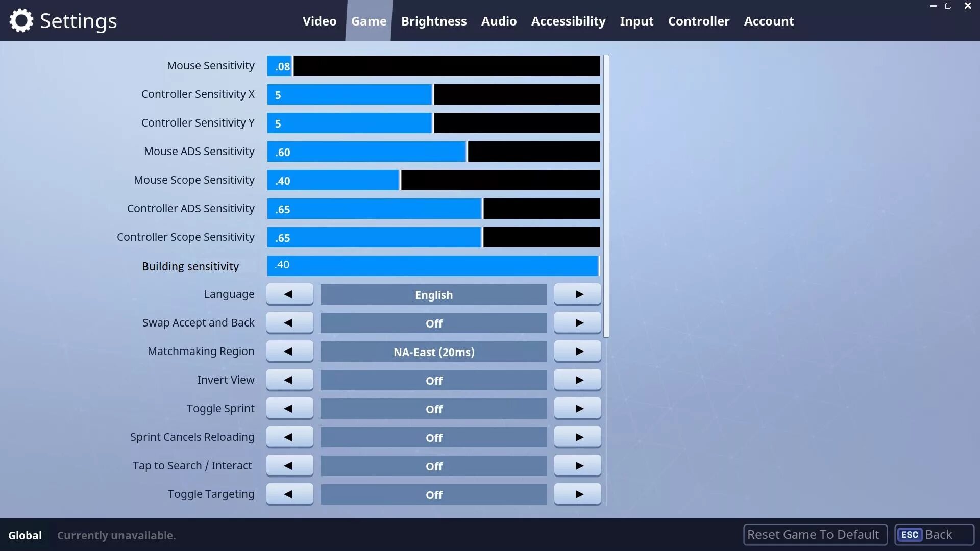Click the ESC Back button
This screenshot has height=551, width=980.
pyautogui.click(x=929, y=534)
